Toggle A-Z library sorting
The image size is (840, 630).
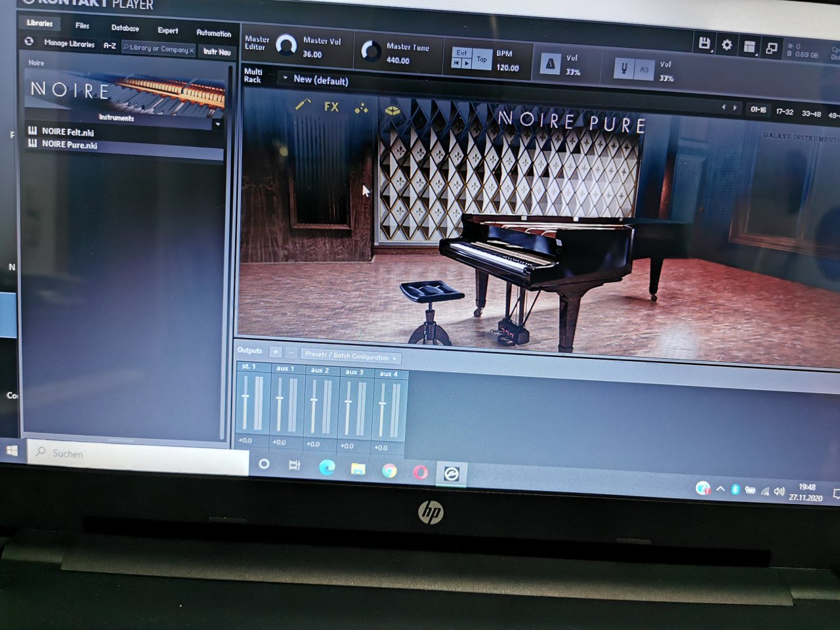110,45
